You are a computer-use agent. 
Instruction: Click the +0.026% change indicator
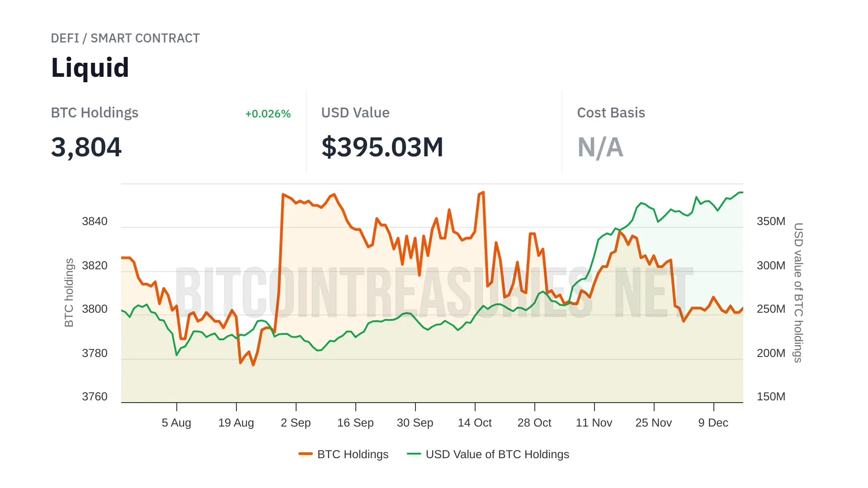(268, 114)
